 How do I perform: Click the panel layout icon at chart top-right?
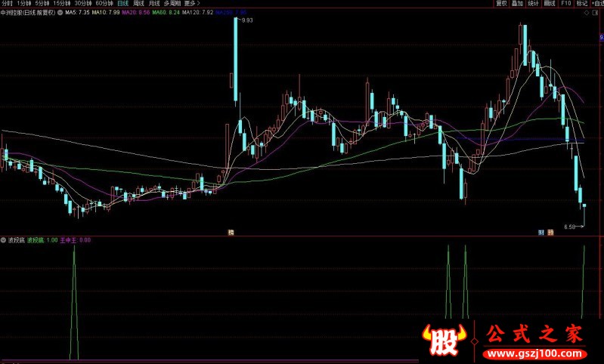click(593, 13)
